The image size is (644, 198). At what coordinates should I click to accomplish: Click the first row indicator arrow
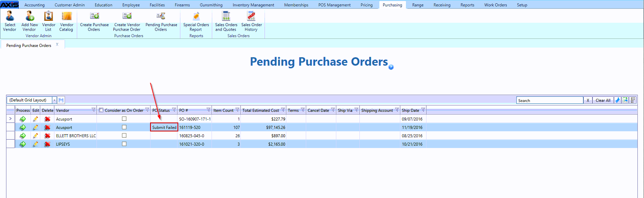coord(11,119)
